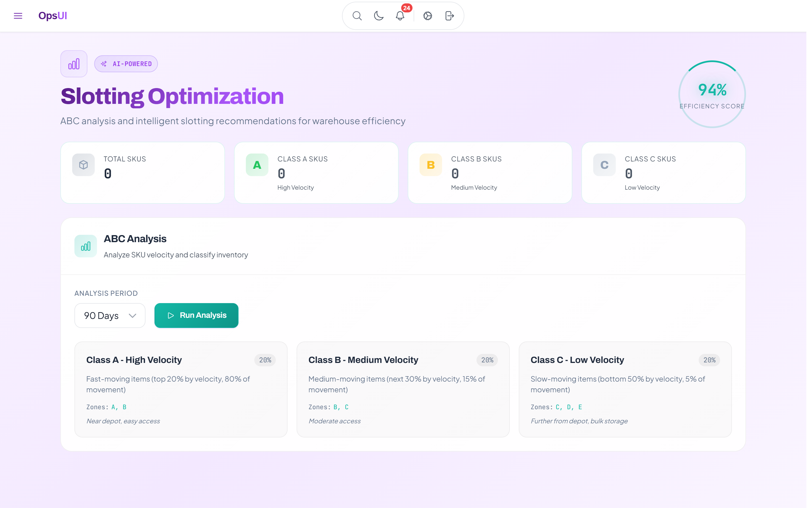The height and width of the screenshot is (508, 812).
Task: Click the green Class A icon
Action: pyautogui.click(x=257, y=165)
